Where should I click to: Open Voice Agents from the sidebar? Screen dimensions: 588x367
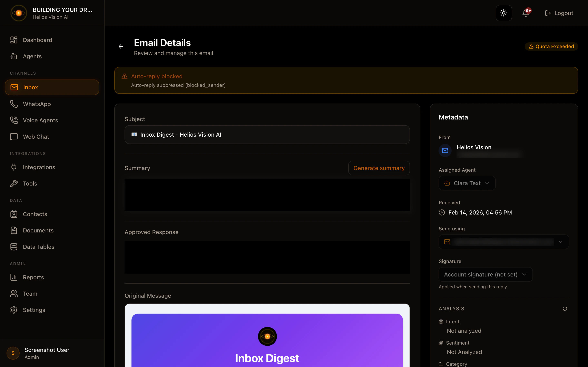[40, 120]
